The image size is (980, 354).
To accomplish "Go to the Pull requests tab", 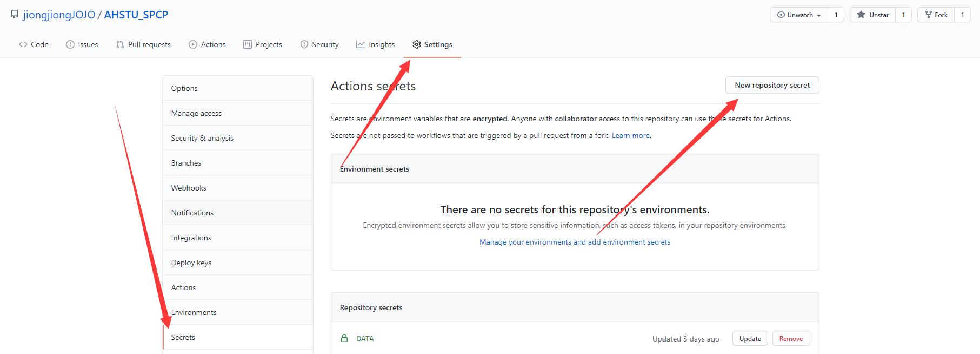I will pyautogui.click(x=143, y=44).
